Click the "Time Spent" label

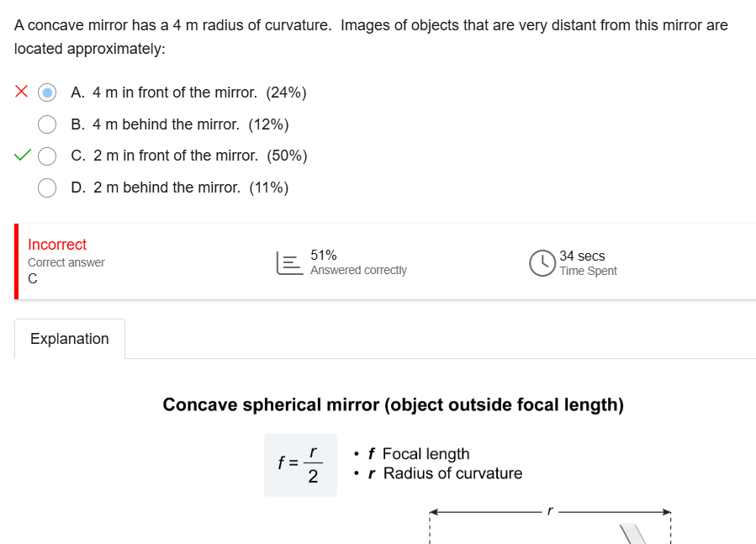[588, 271]
